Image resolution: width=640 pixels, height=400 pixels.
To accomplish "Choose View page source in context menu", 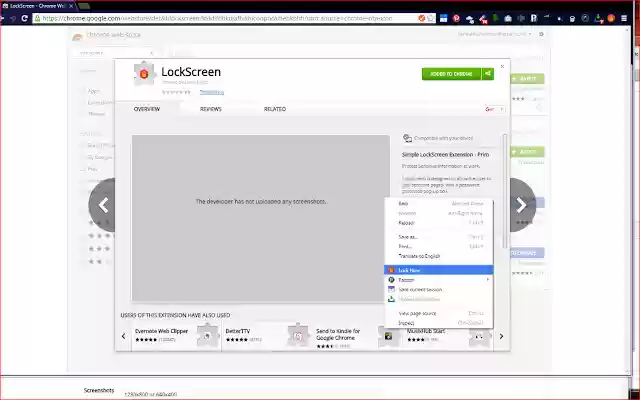I will tap(439, 313).
